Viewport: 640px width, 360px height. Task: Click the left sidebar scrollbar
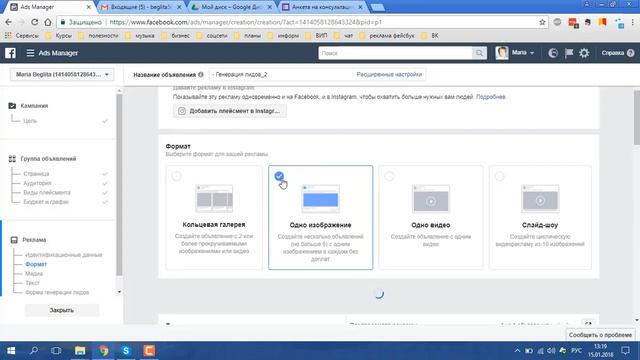(119, 185)
